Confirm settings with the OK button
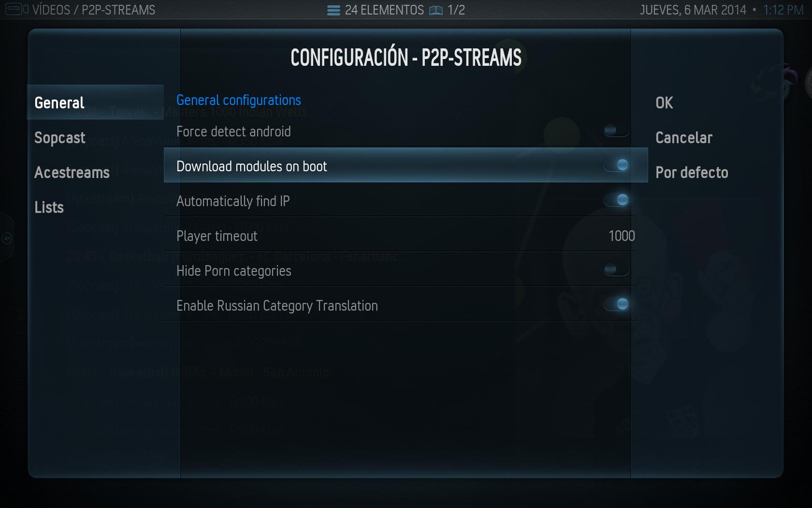 click(664, 103)
